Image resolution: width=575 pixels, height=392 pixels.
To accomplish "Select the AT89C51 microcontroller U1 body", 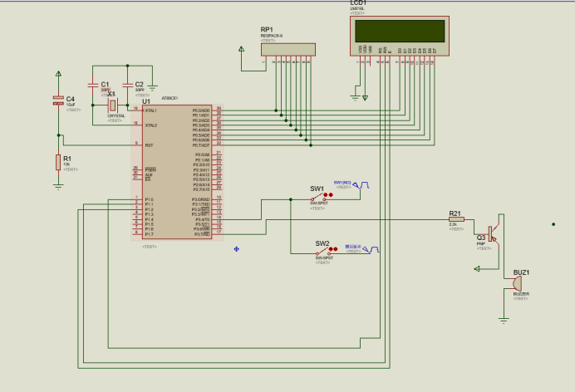I will pyautogui.click(x=177, y=172).
